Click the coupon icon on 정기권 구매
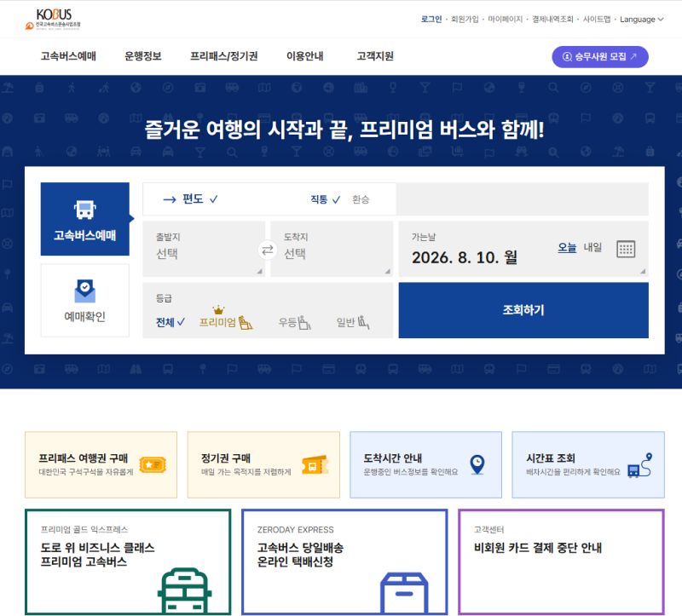This screenshot has height=616, width=682. click(315, 464)
